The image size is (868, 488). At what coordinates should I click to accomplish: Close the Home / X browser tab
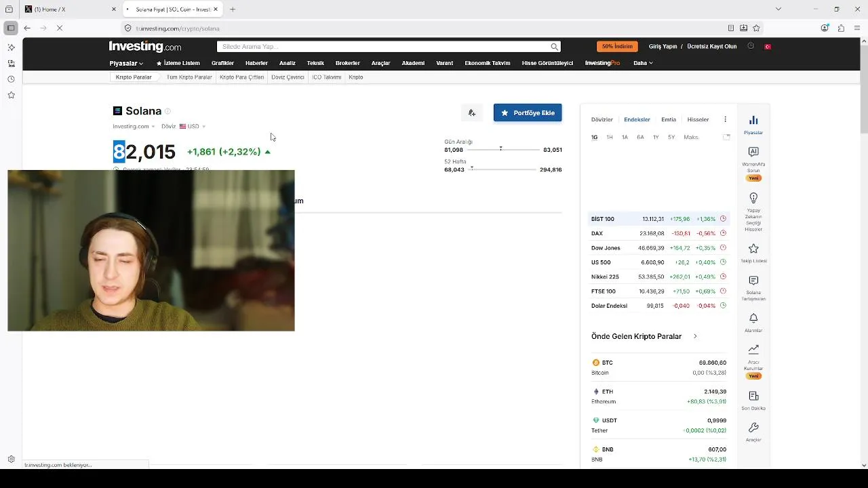(113, 9)
